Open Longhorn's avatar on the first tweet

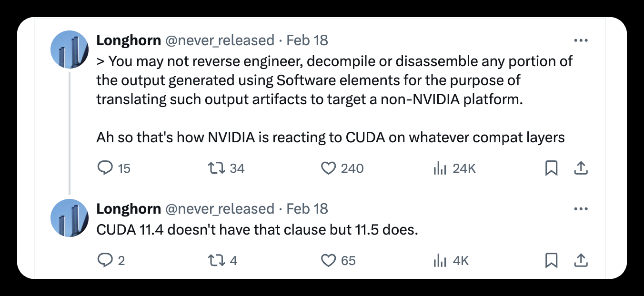(70, 49)
